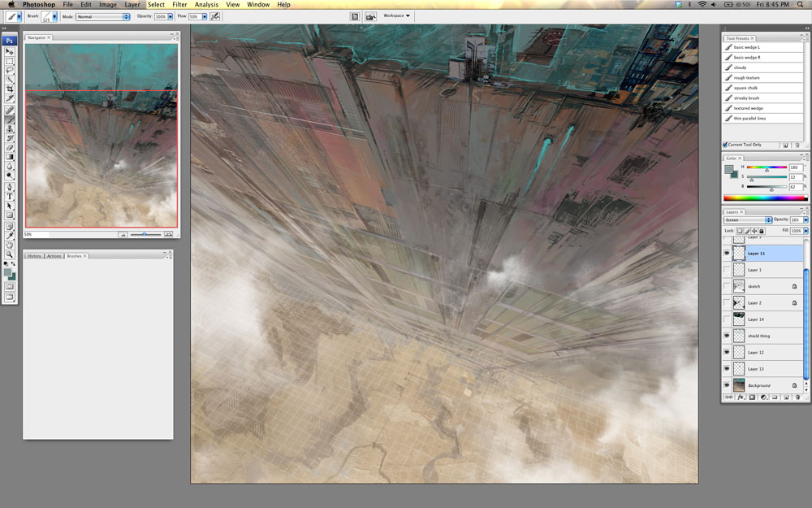812x508 pixels.
Task: Open layer Opacity arrow in Layers panel
Action: (x=806, y=219)
